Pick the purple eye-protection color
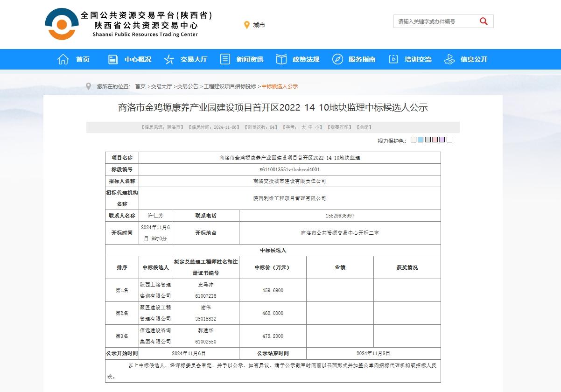 coord(442,140)
